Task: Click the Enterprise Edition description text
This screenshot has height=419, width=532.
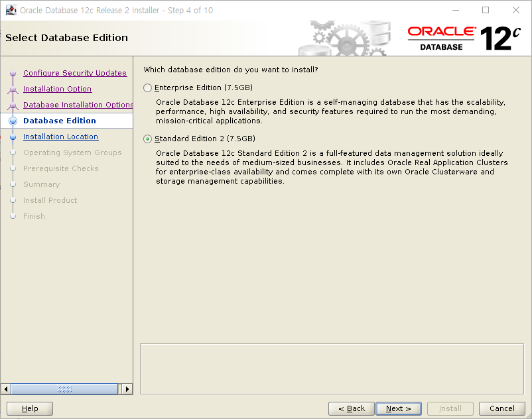Action: [331, 111]
